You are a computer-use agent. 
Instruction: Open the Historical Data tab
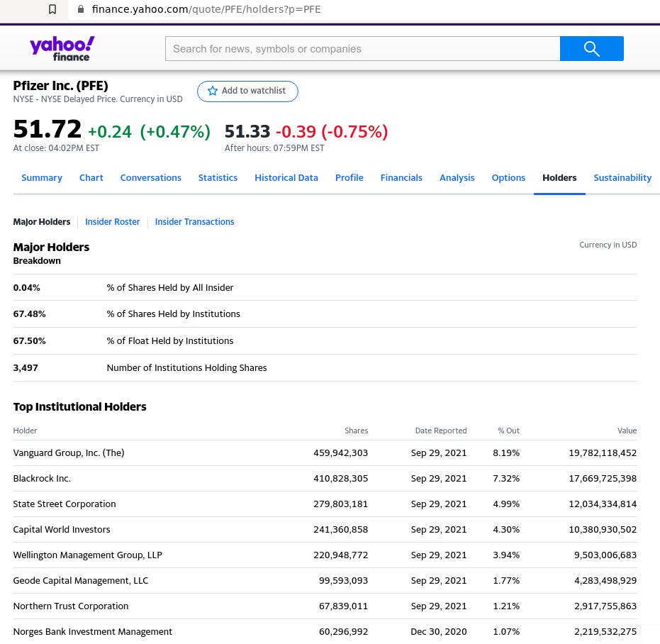click(286, 178)
